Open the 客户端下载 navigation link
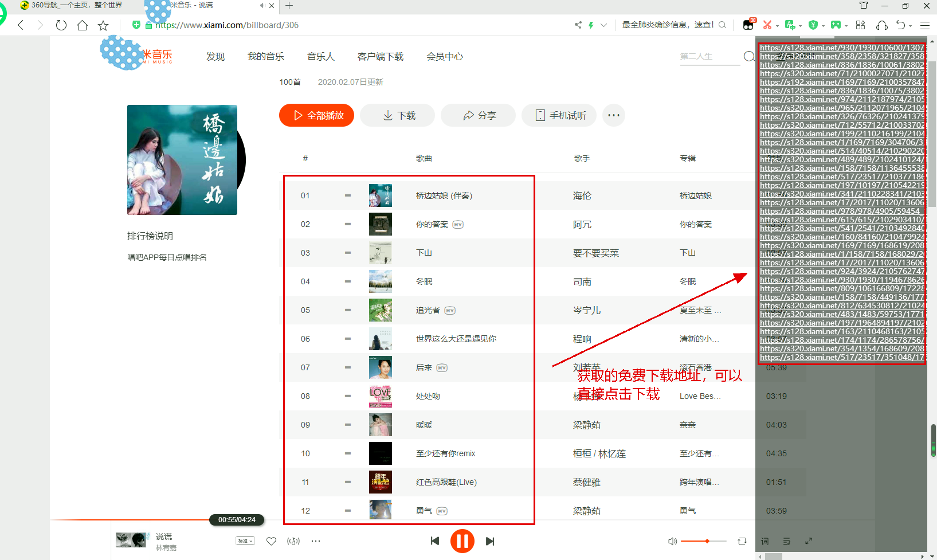The image size is (937, 560). pos(381,56)
